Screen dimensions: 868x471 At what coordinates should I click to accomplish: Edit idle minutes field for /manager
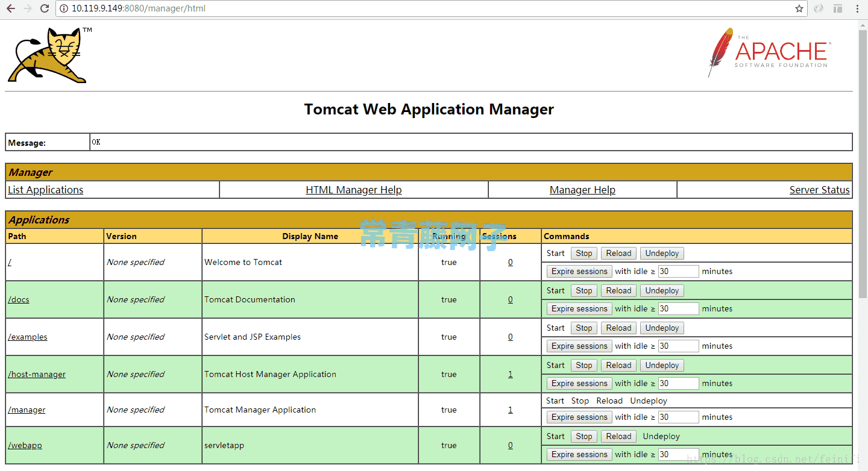tap(679, 417)
